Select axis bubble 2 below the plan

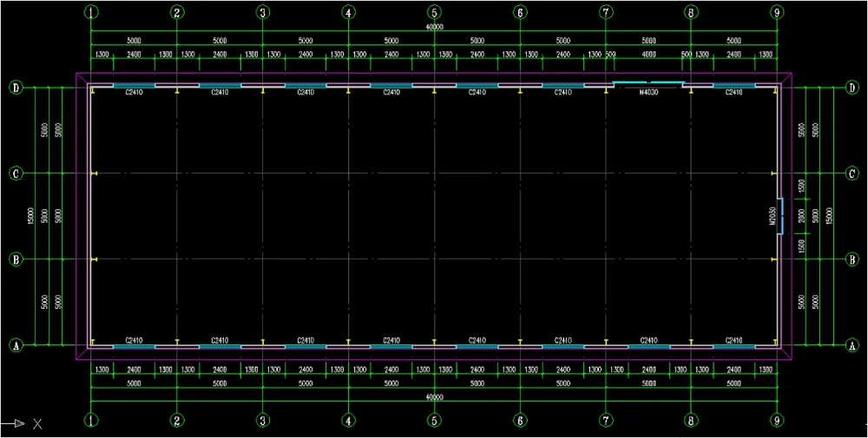point(177,421)
